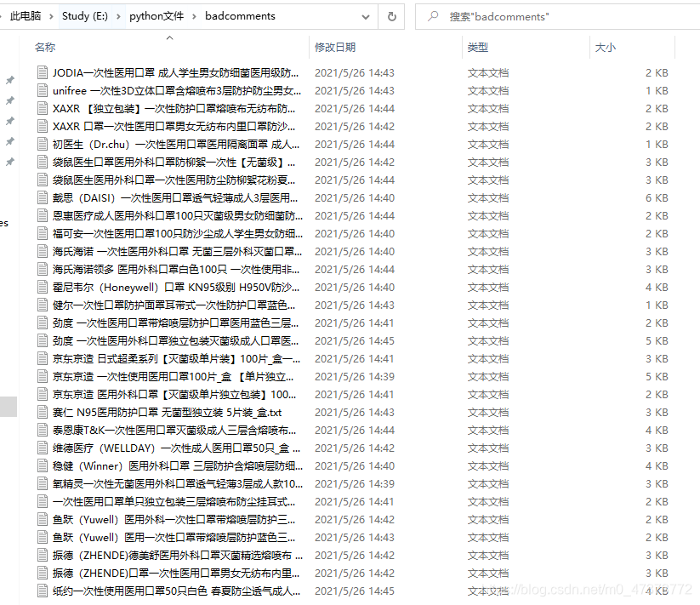Select the icon next to the 振德（ZHENDE）file

pyautogui.click(x=43, y=555)
